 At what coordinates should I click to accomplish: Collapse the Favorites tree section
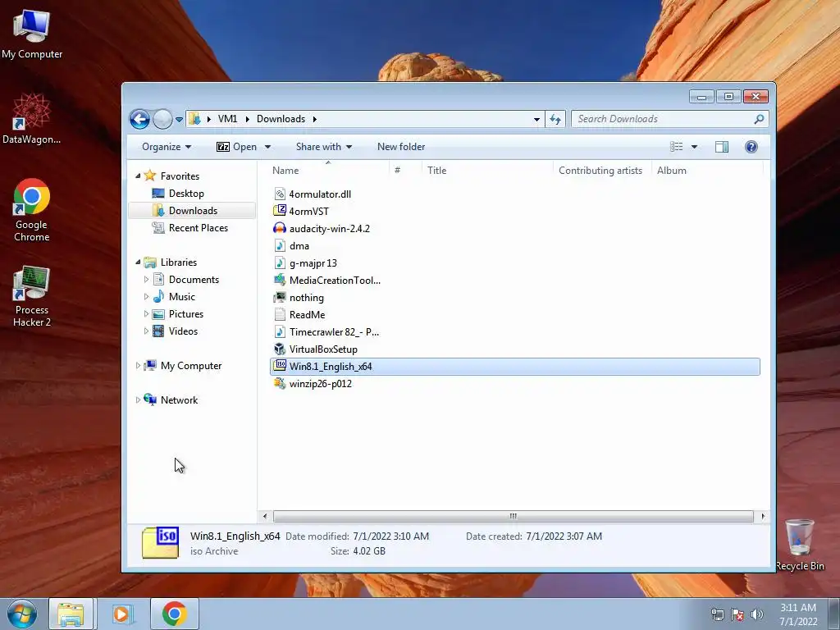tap(138, 176)
